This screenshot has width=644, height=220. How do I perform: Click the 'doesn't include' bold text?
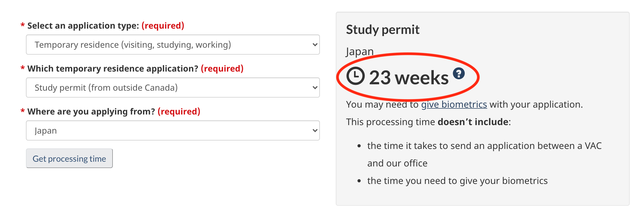(x=473, y=122)
